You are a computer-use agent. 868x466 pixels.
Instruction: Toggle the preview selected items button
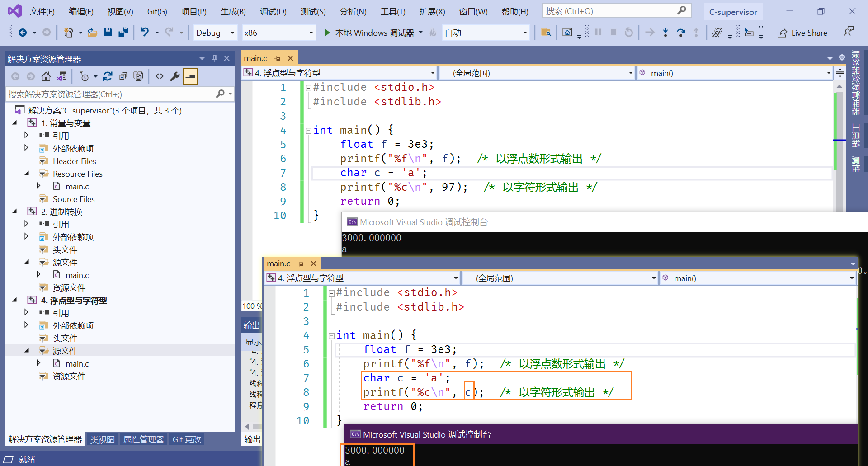(190, 76)
